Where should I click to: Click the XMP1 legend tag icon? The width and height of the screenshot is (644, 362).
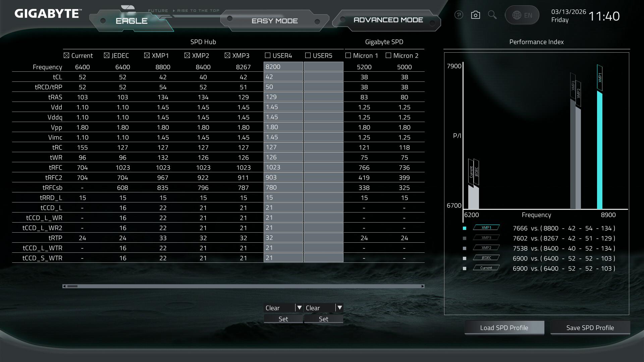click(x=486, y=228)
